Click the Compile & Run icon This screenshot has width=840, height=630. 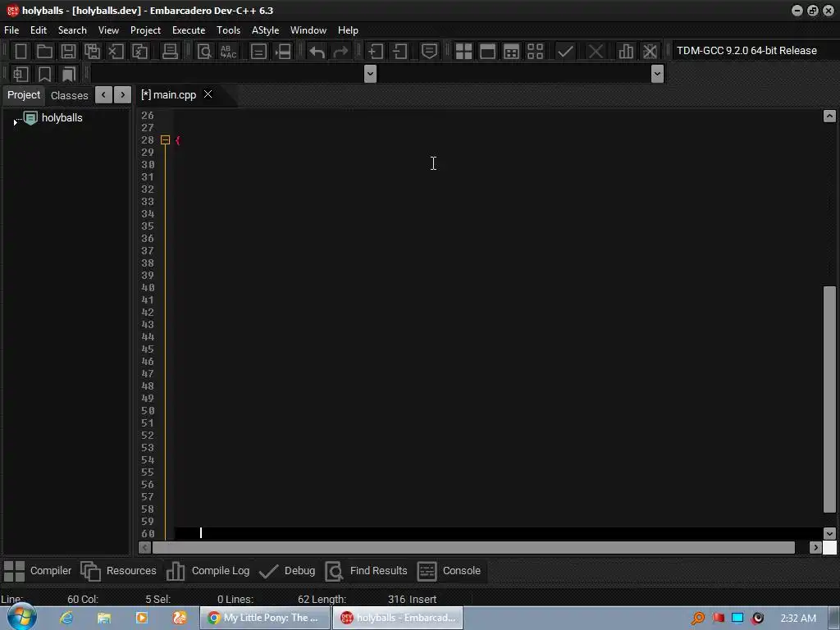[x=512, y=52]
